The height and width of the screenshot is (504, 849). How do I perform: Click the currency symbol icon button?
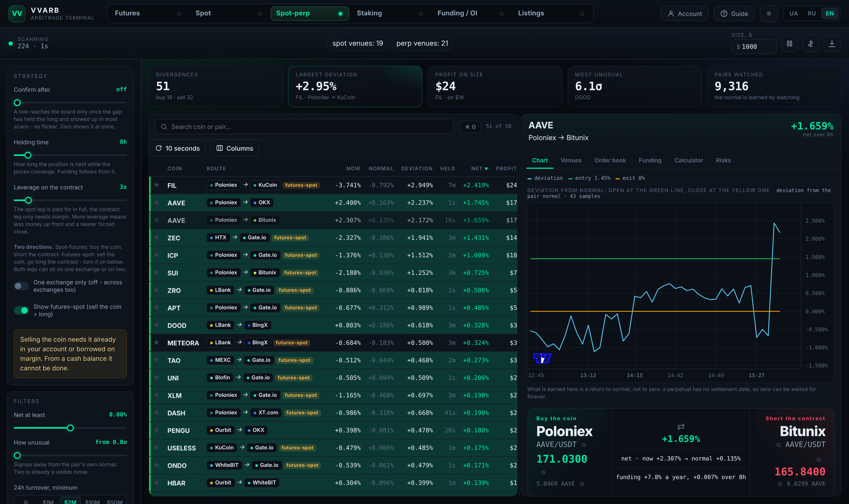coord(811,44)
